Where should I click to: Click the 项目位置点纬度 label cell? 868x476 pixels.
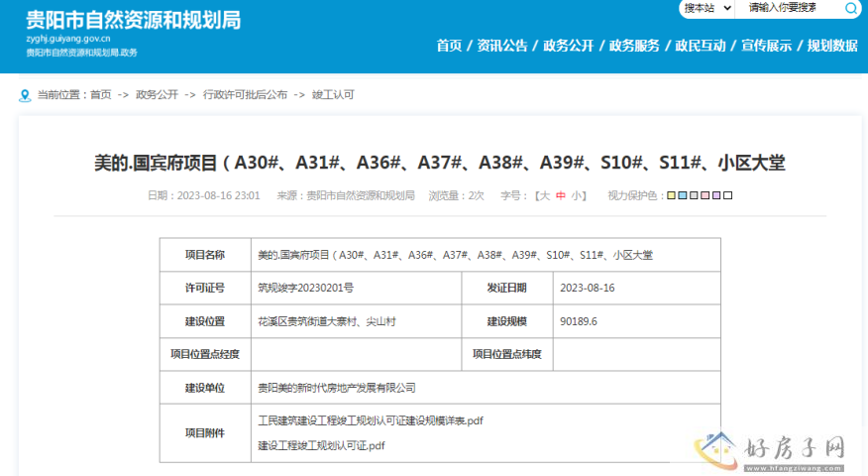[507, 354]
